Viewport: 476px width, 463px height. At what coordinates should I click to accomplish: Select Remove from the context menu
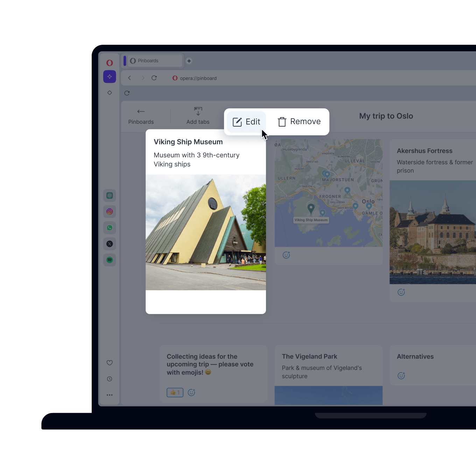tap(299, 122)
